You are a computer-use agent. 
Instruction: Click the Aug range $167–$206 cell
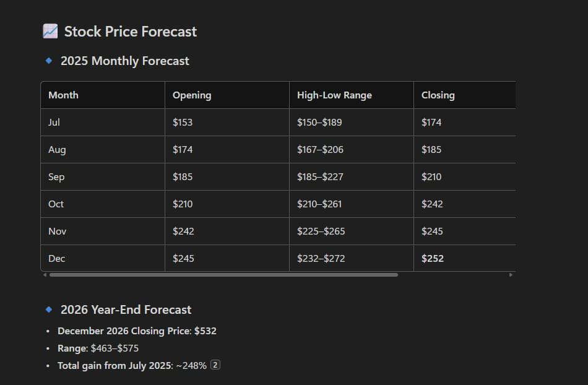(x=352, y=150)
